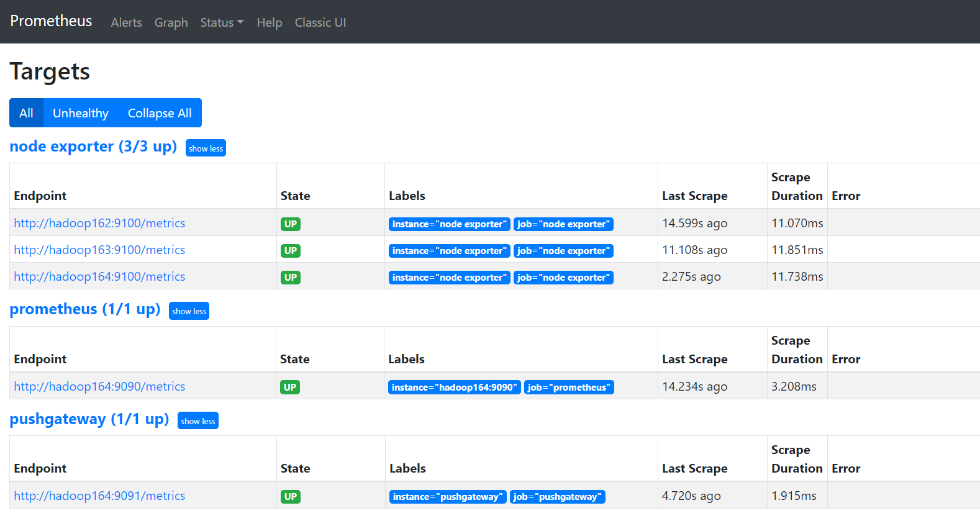Image resolution: width=980 pixels, height=526 pixels.
Task: Click Collapse All button
Action: [x=160, y=113]
